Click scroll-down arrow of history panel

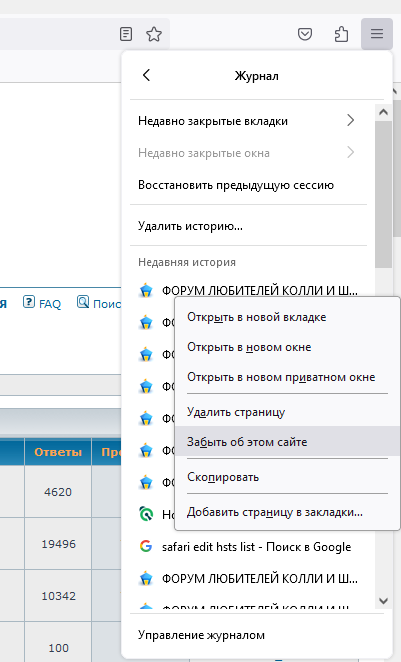pos(383,600)
